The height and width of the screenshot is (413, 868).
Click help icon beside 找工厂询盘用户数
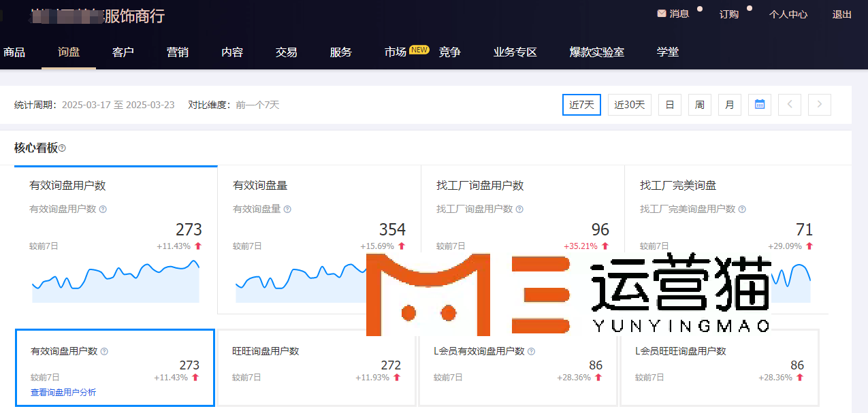(x=519, y=210)
